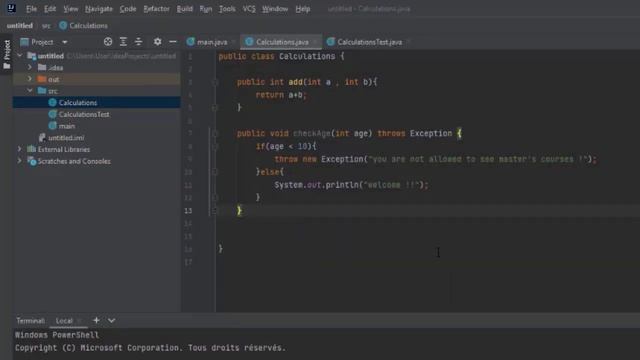Open the Window menu

coord(275,9)
